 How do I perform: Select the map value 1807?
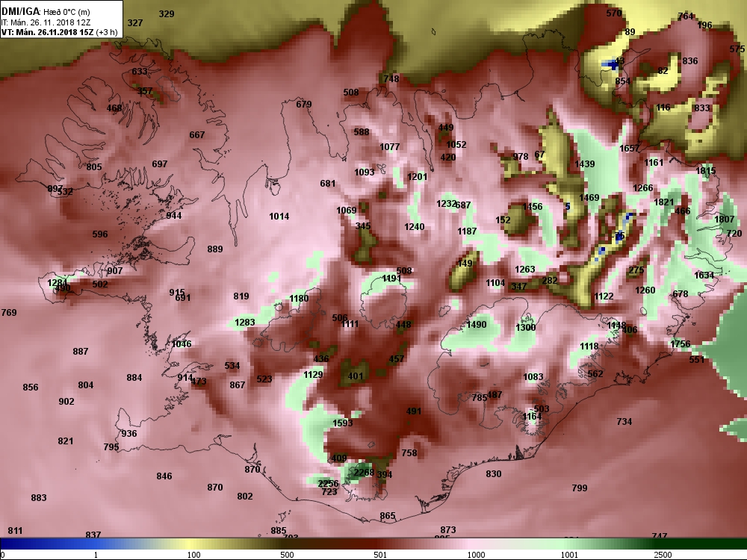point(724,219)
